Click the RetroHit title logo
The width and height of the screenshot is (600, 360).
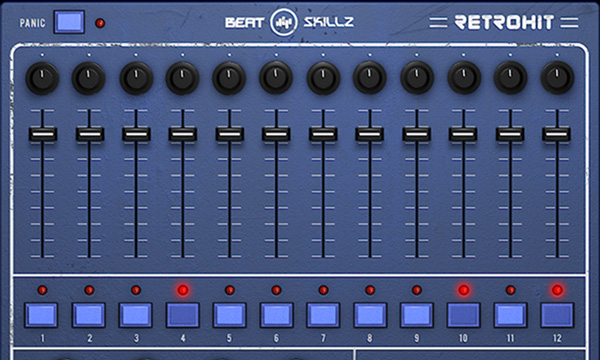504,22
